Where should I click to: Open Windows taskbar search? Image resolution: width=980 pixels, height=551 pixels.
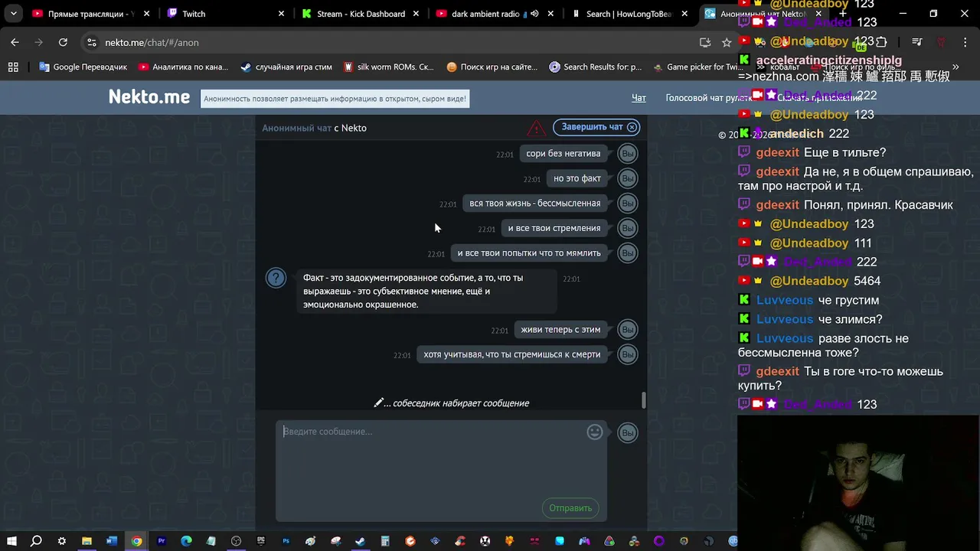(36, 541)
